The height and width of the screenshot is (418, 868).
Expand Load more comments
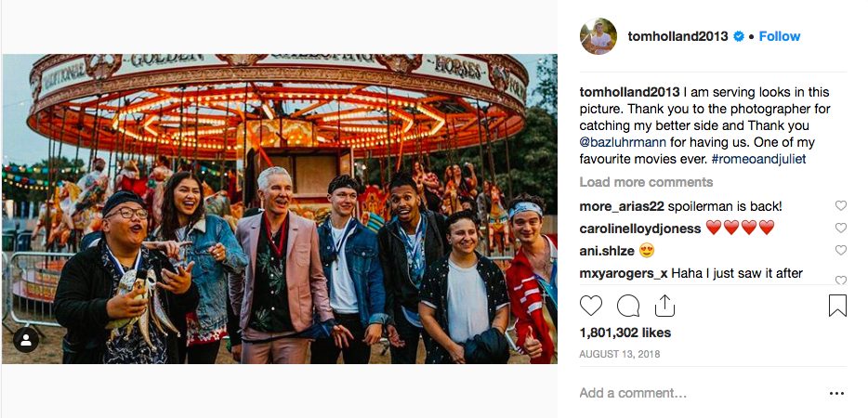pyautogui.click(x=646, y=182)
